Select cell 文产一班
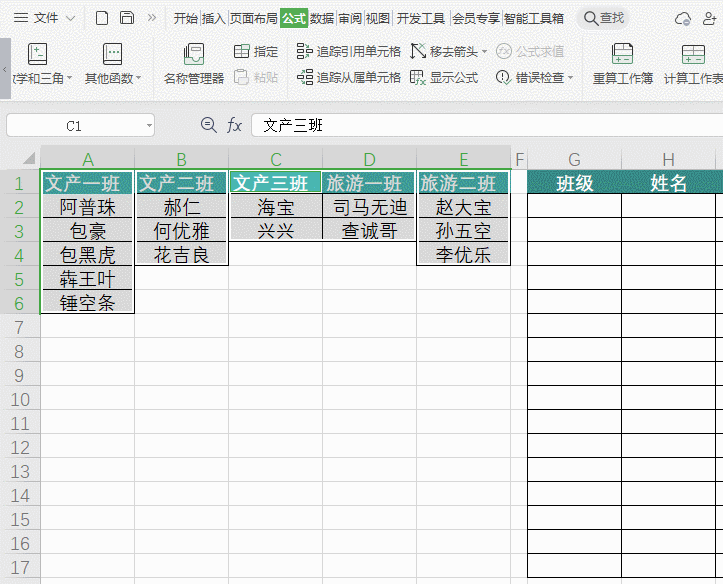Image resolution: width=723 pixels, height=584 pixels. (88, 183)
